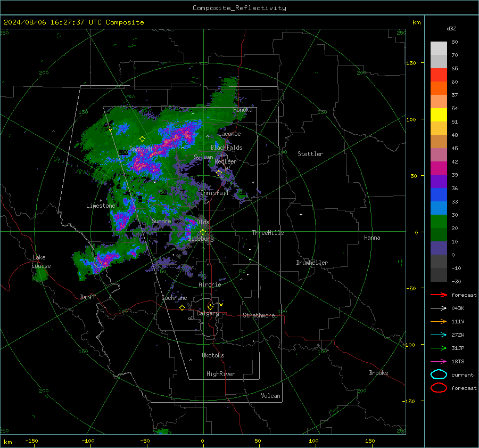This screenshot has height=448, width=479.
Task: Click the red forecast arrow in legend
Action: click(439, 295)
